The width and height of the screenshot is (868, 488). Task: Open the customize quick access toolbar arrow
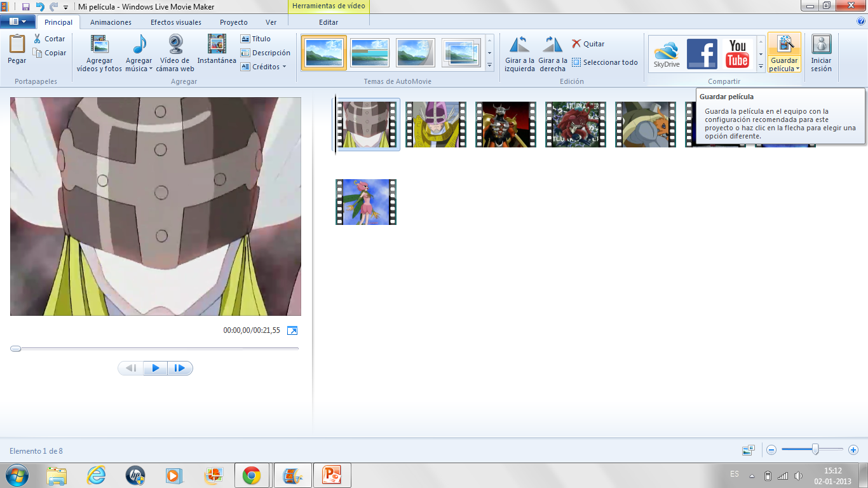[65, 8]
